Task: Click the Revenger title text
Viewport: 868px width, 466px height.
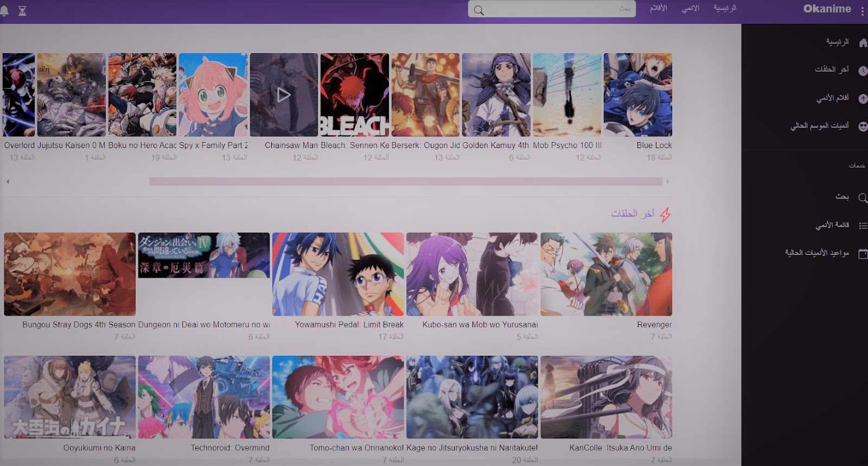Action: [x=654, y=324]
